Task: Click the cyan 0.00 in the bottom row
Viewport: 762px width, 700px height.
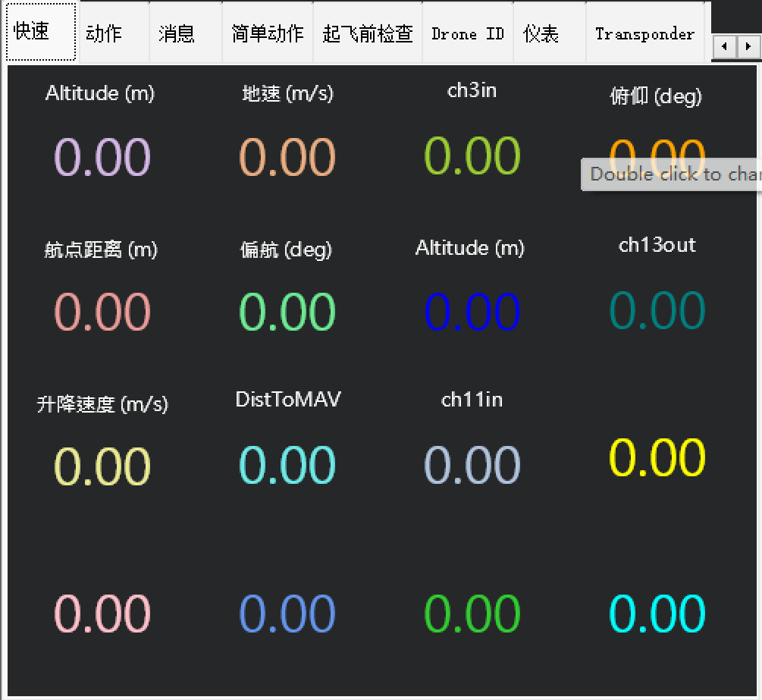Action: tap(657, 614)
